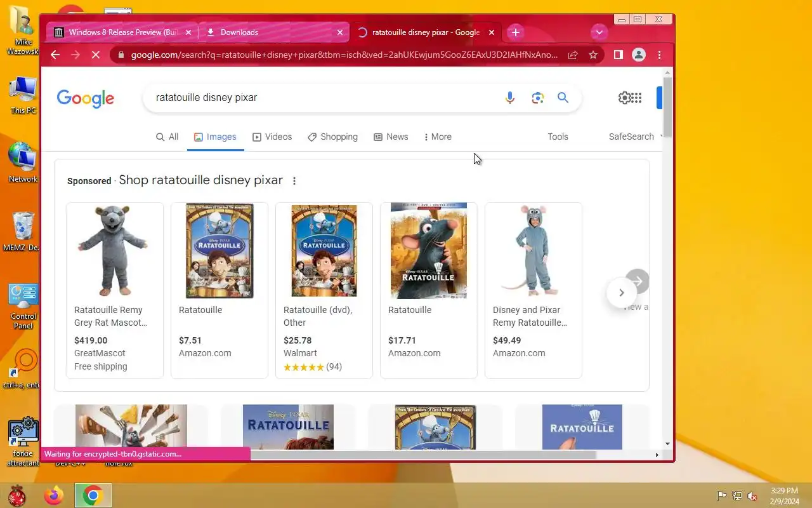Viewport: 812px width, 508px height.
Task: Go back using Chrome's back arrow
Action: click(x=55, y=55)
